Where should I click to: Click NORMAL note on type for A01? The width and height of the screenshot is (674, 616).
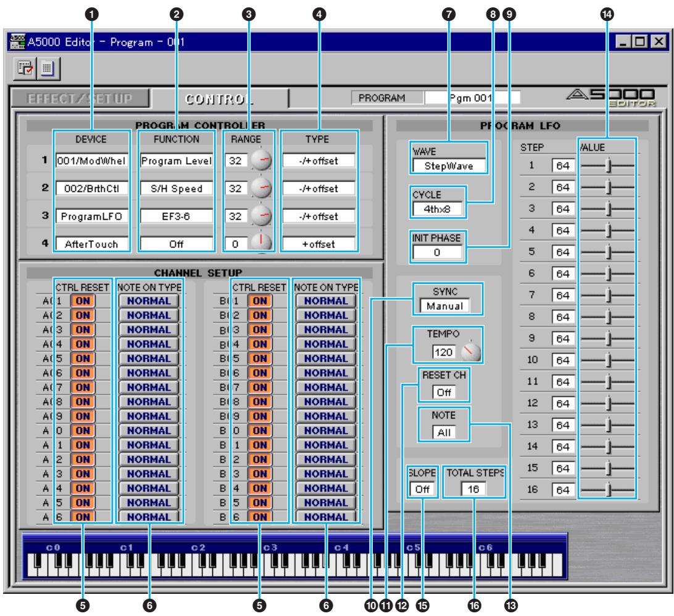149,301
